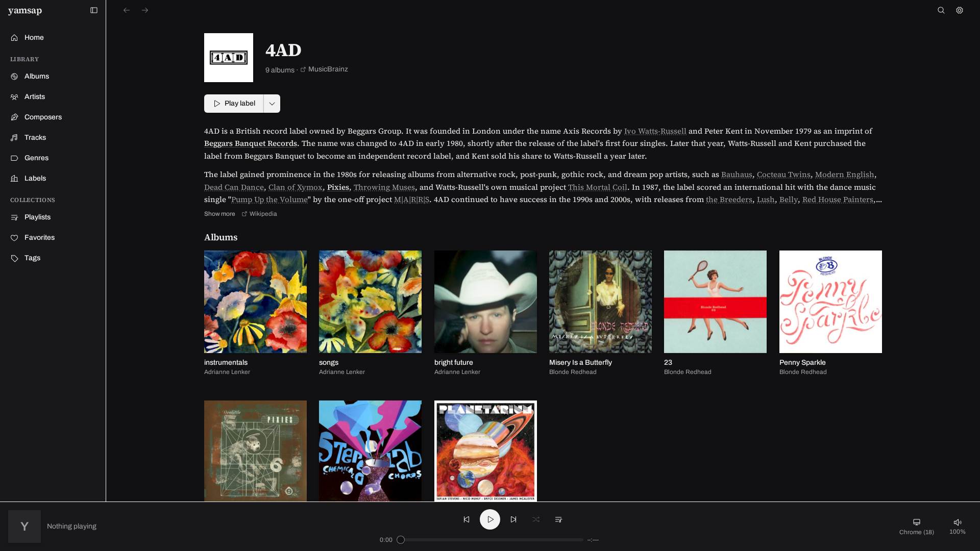This screenshot has width=980, height=551.
Task: Expand description with Show more
Action: (219, 214)
